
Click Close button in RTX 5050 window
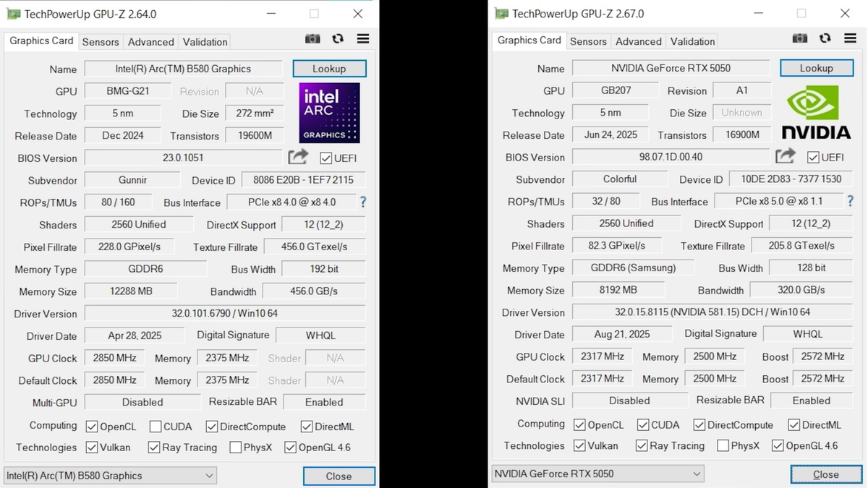pos(825,474)
